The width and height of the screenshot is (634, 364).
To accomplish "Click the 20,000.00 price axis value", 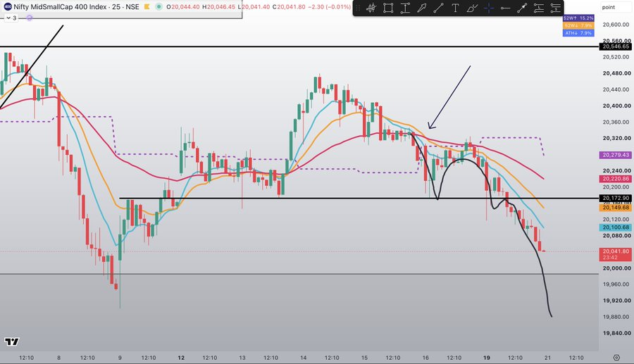I will [616, 268].
